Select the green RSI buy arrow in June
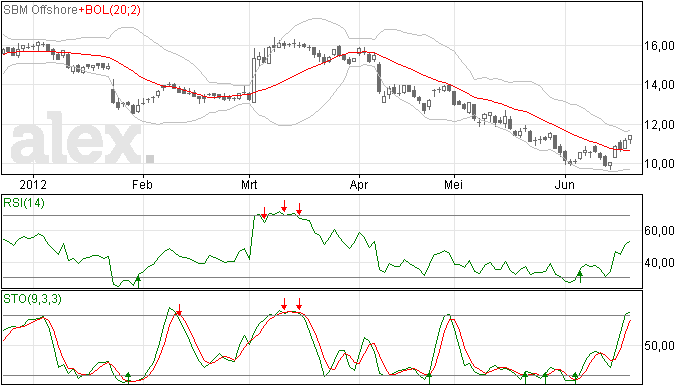Screen dimensions: 690x387 pos(580,277)
